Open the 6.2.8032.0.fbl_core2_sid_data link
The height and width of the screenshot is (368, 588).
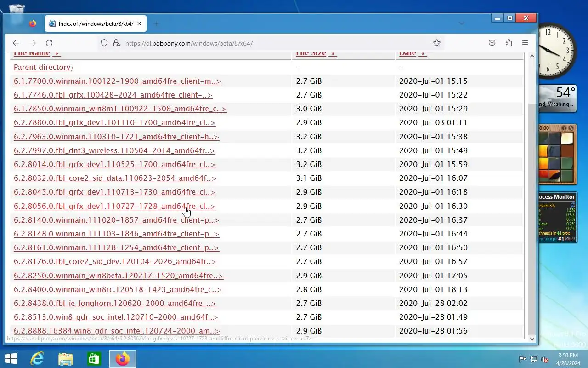(x=115, y=178)
